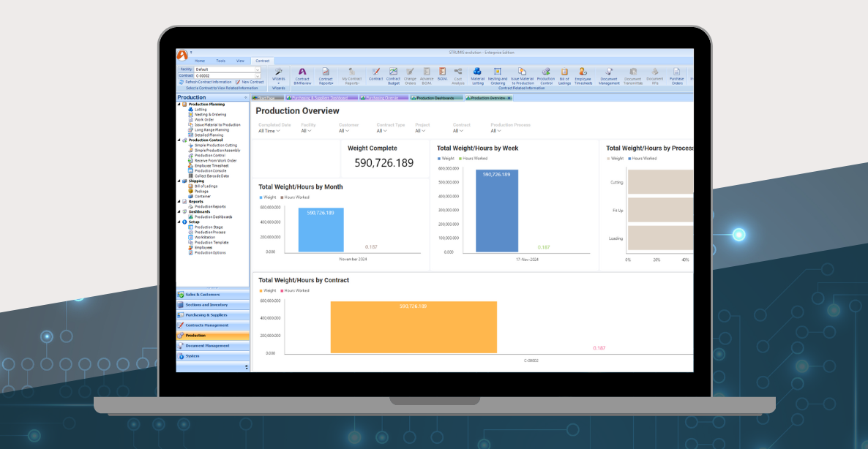Launch Contract BIMReview from the ribbon
This screenshot has height=449, width=868.
click(x=302, y=75)
